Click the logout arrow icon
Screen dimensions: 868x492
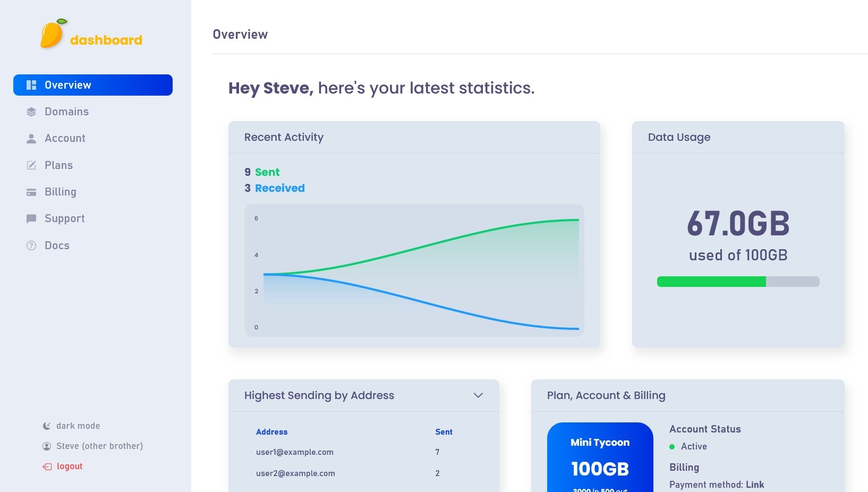pyautogui.click(x=47, y=466)
